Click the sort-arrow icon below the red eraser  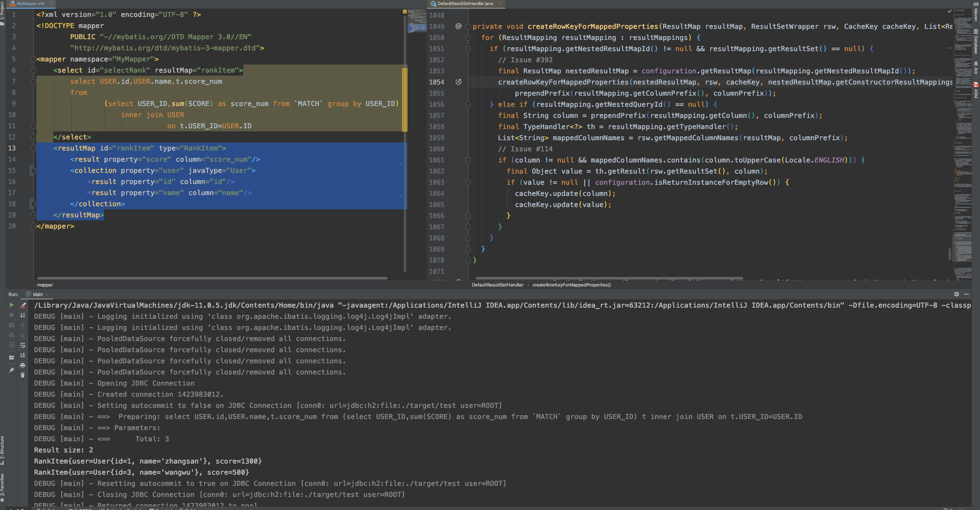click(x=23, y=315)
